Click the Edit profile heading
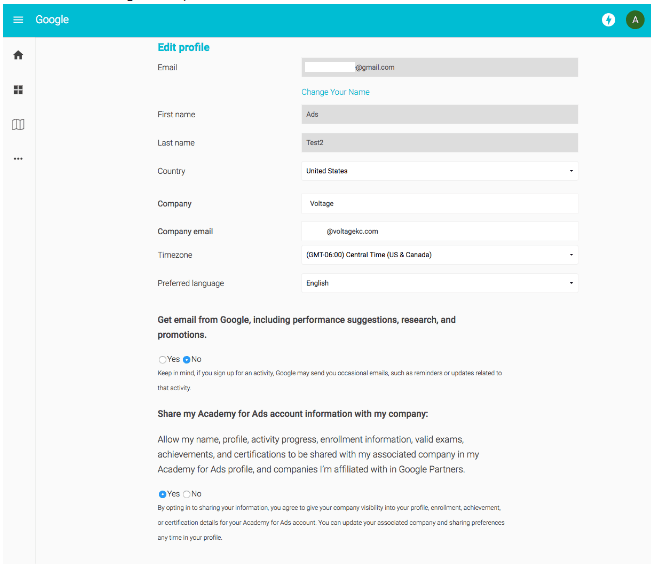This screenshot has height=567, width=654. tap(184, 48)
